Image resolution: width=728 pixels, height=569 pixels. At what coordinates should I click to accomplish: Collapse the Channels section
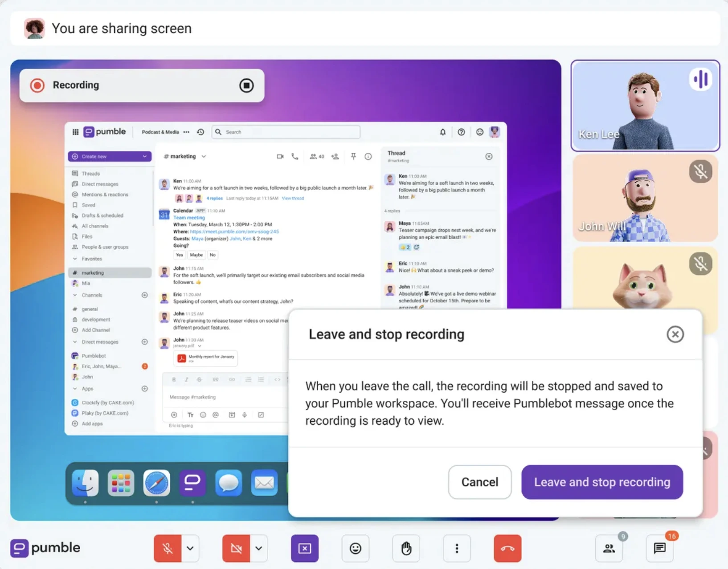(75, 295)
